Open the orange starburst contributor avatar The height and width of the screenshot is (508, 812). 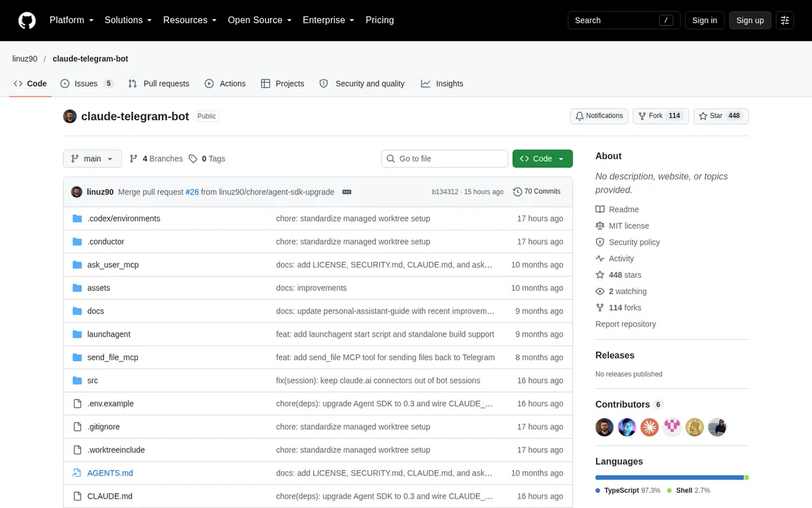point(650,427)
